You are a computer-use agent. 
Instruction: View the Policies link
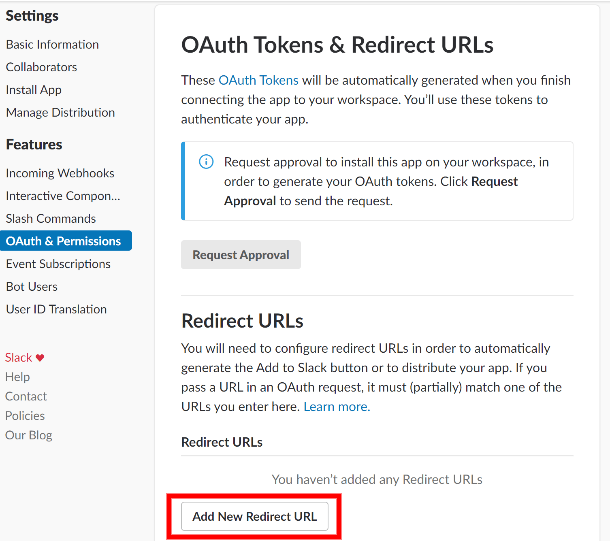click(25, 416)
